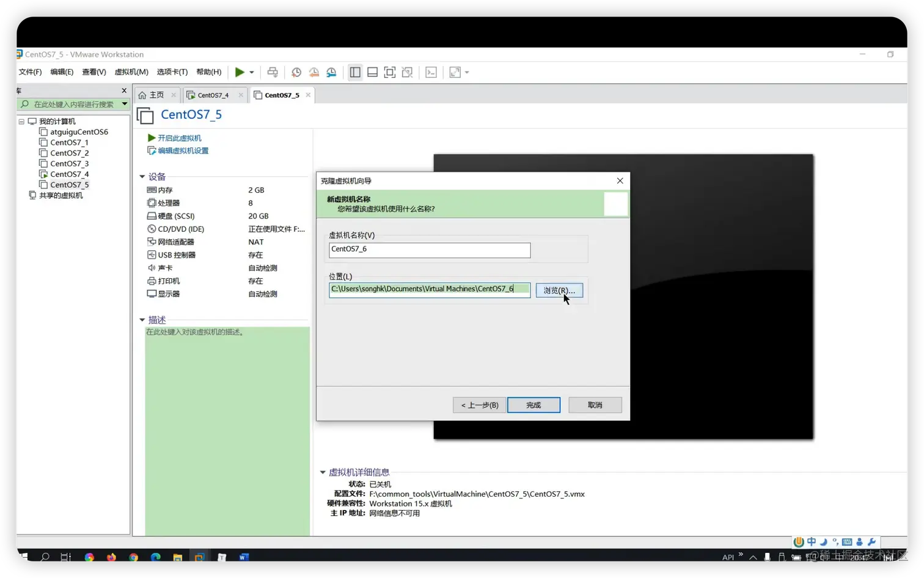Close the clone wizard dialog
This screenshot has height=578, width=924.
point(620,181)
